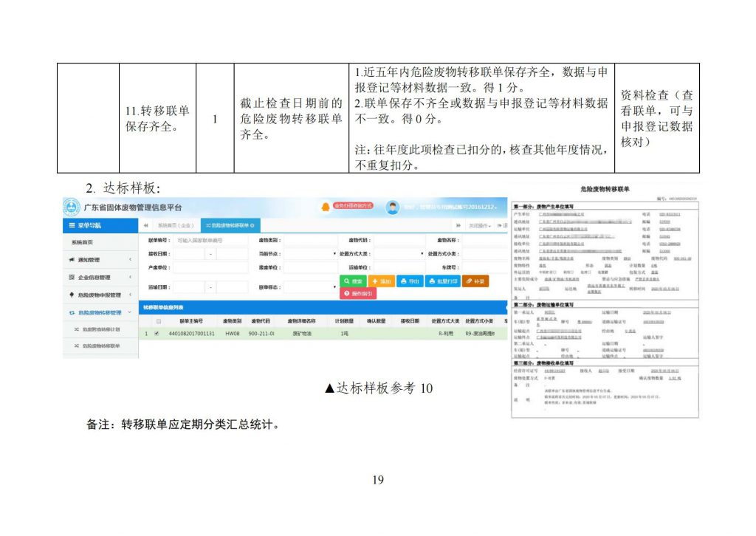Click the red 操作指引 button
This screenshot has width=756, height=536.
point(358,294)
